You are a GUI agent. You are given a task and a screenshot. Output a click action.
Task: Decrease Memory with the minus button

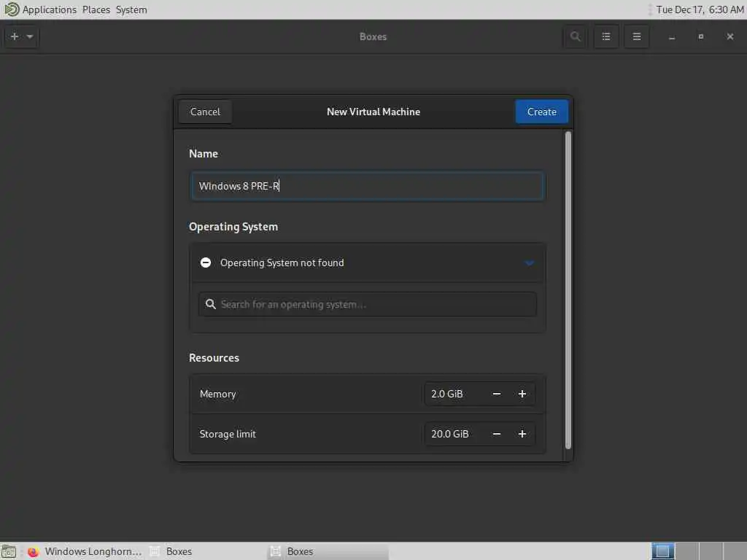[496, 394]
